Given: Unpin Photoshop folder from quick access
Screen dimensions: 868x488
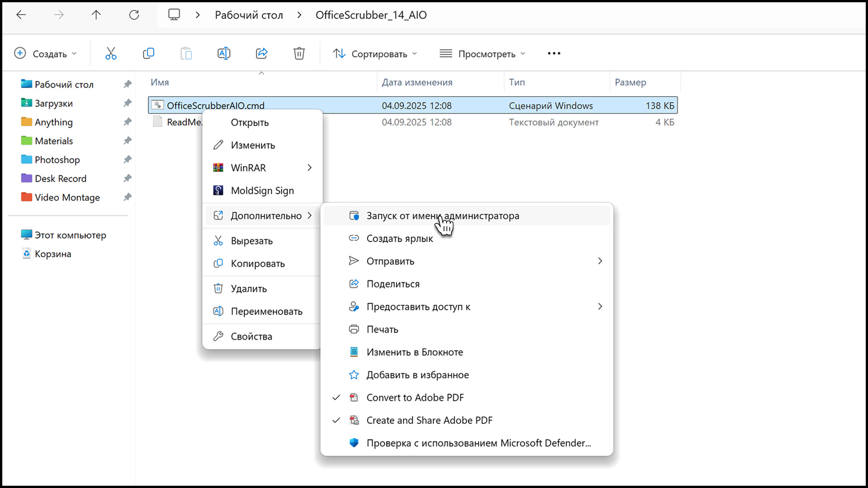Looking at the screenshot, I should point(127,160).
